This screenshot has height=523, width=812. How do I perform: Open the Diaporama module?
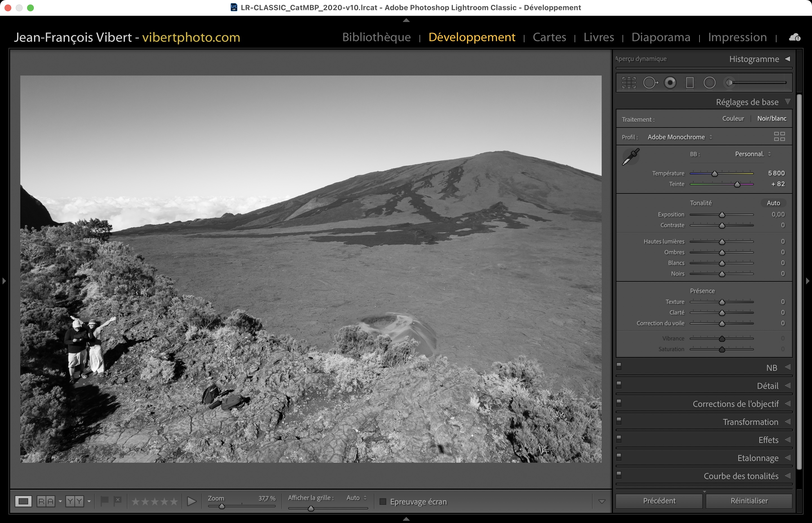pyautogui.click(x=661, y=37)
